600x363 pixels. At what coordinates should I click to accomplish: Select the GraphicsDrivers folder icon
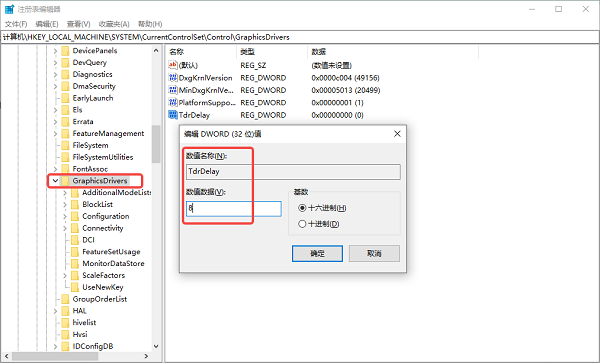click(x=65, y=181)
